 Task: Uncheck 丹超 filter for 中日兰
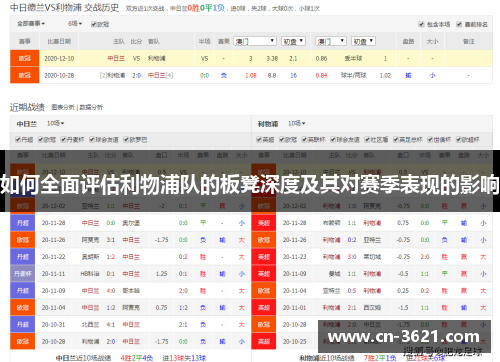tap(18, 139)
